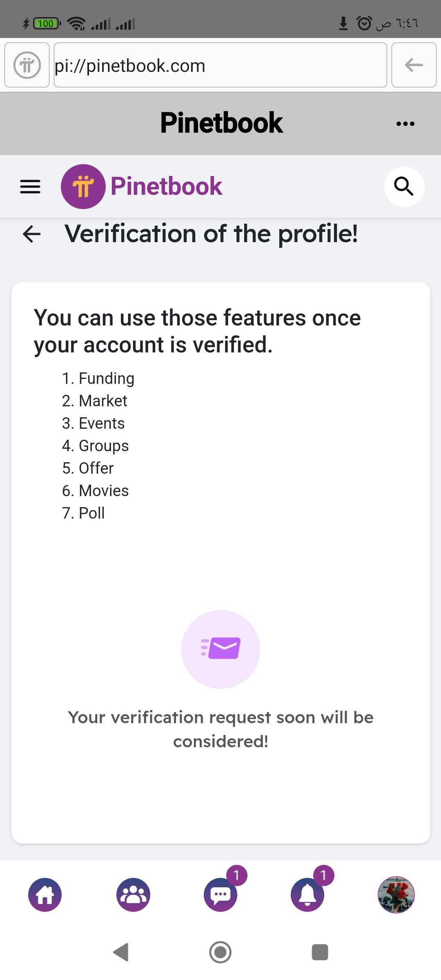Open notifications bell icon
Image resolution: width=441 pixels, height=980 pixels.
coord(307,895)
